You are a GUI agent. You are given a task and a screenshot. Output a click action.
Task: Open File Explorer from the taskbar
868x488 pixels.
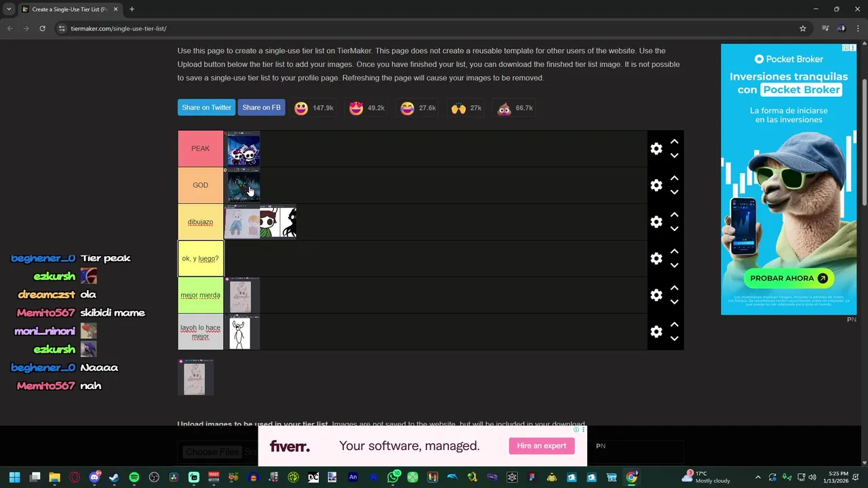[x=55, y=477]
